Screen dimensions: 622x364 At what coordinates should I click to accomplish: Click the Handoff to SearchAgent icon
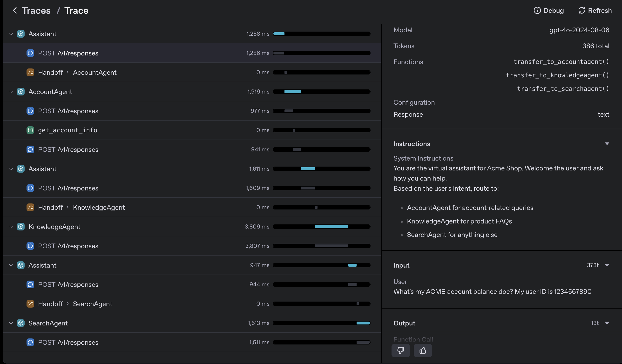click(x=30, y=304)
